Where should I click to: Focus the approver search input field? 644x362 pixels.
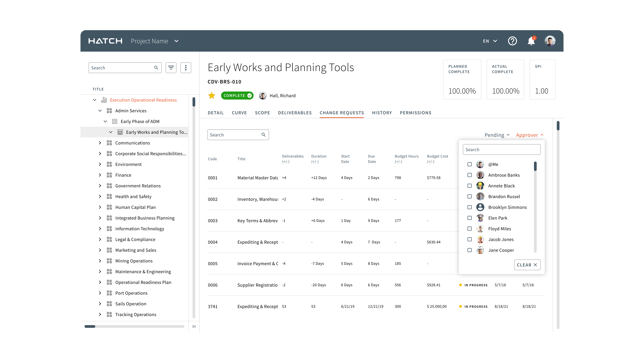[502, 150]
